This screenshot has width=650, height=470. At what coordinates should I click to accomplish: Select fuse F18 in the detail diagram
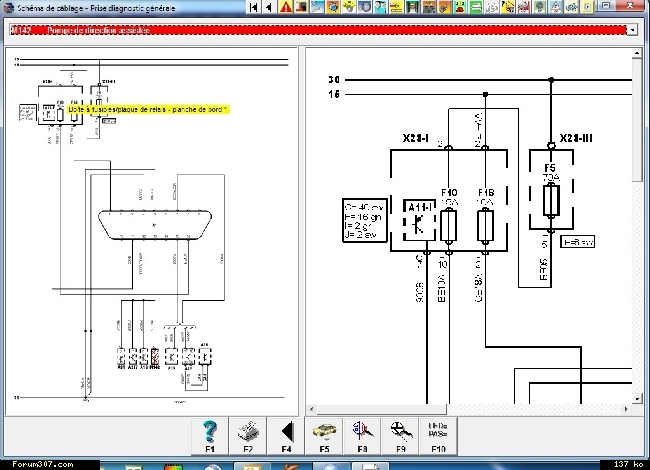coord(485,226)
